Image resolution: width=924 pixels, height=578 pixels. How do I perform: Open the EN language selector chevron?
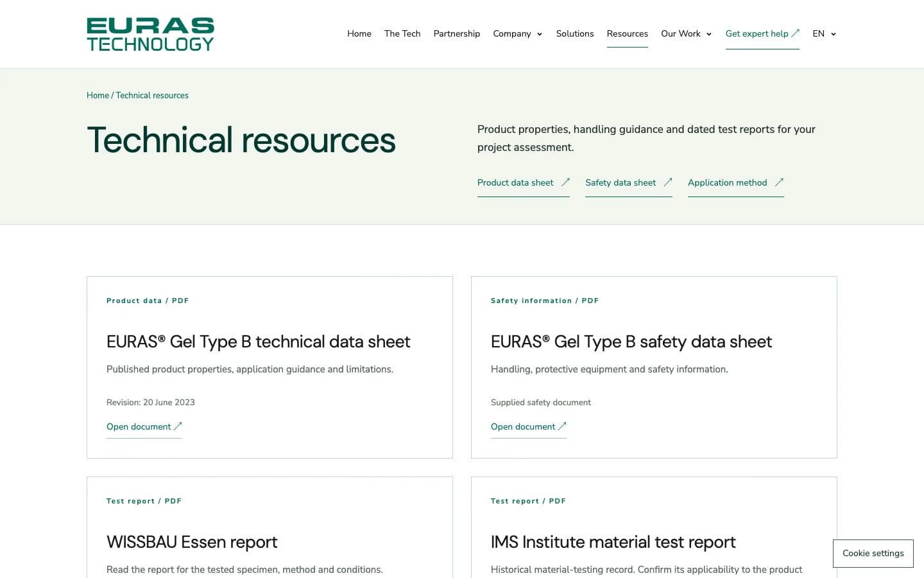tap(834, 34)
